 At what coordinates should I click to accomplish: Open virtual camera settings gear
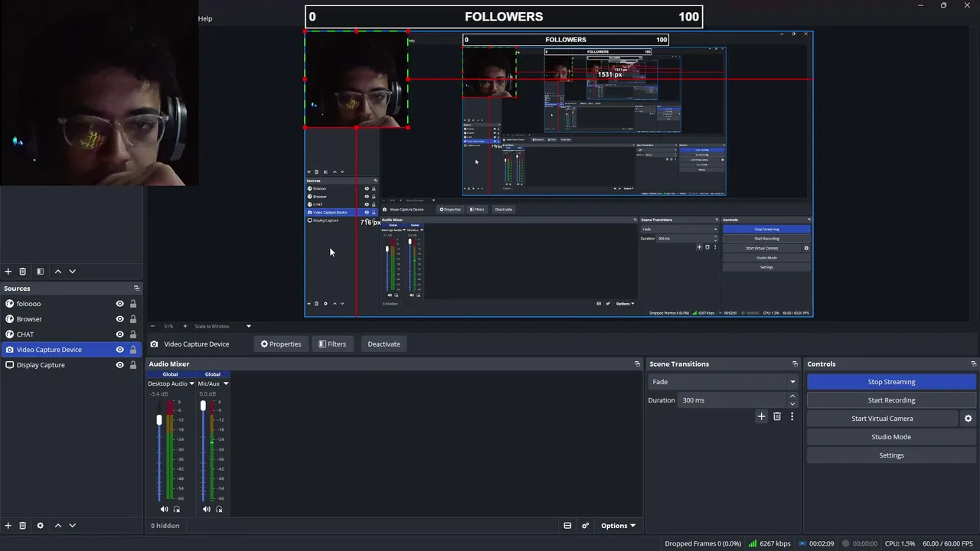point(968,419)
